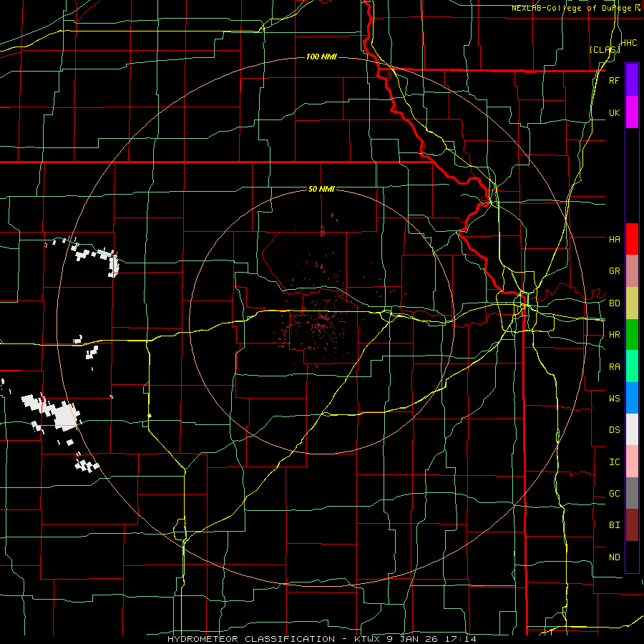Click the 'BI' legend label
Image resolution: width=644 pixels, height=644 pixels.
point(614,525)
